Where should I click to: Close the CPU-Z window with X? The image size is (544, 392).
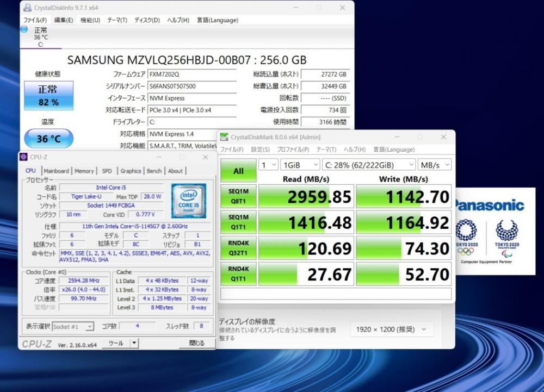pyautogui.click(x=205, y=157)
